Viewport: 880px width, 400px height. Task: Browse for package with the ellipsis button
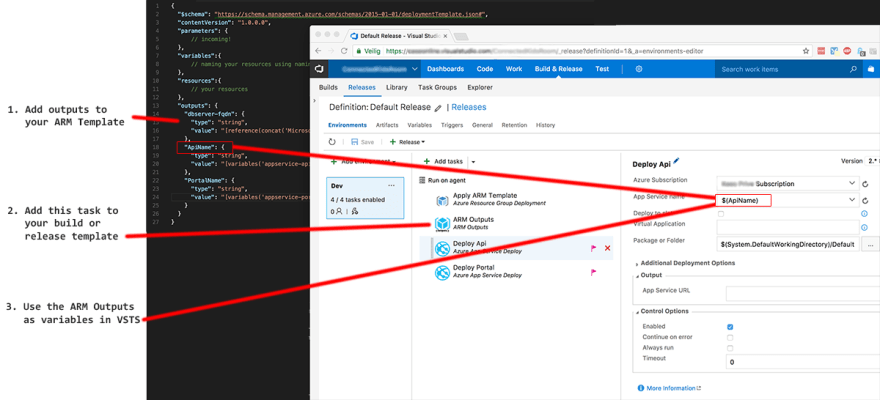(x=870, y=245)
